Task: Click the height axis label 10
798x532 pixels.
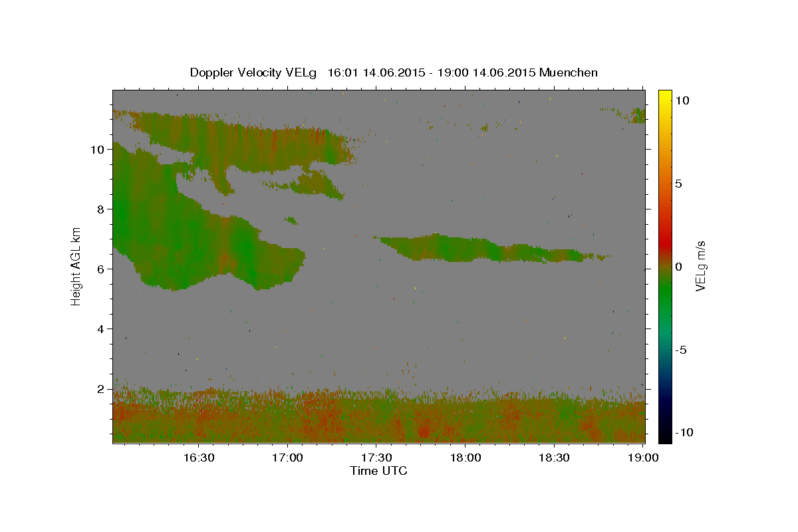Action: pos(97,149)
